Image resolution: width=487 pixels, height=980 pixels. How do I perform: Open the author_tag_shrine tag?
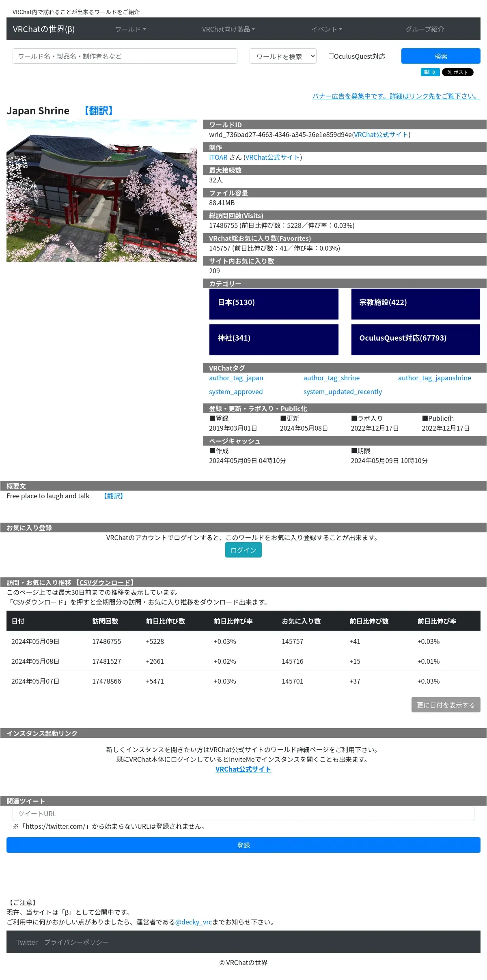332,378
